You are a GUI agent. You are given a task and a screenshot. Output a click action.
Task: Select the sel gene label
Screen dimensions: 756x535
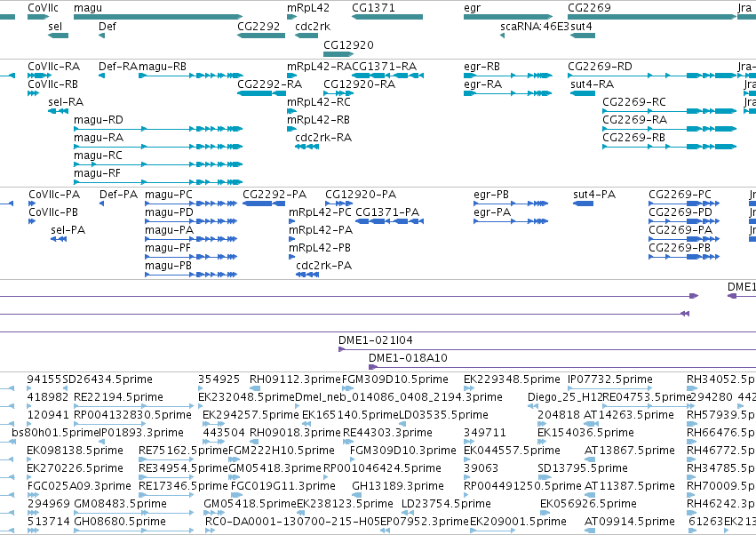point(55,27)
